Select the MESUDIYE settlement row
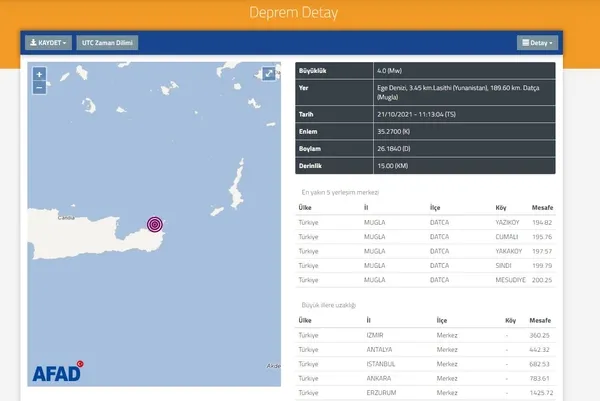Screen dimensions: 600x401 coord(424,281)
